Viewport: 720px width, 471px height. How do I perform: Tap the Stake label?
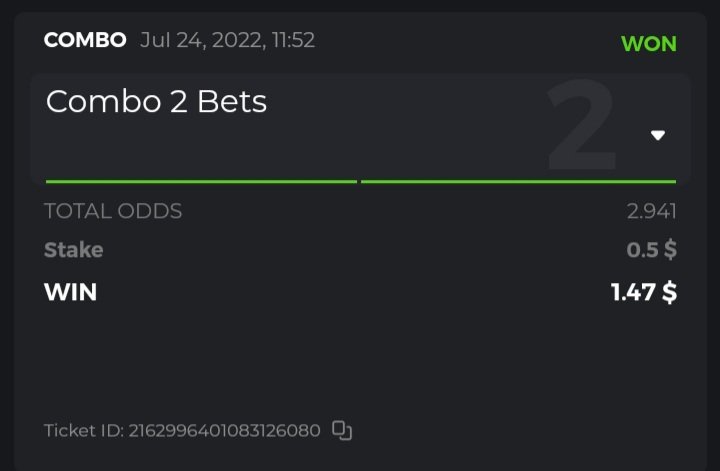(74, 250)
